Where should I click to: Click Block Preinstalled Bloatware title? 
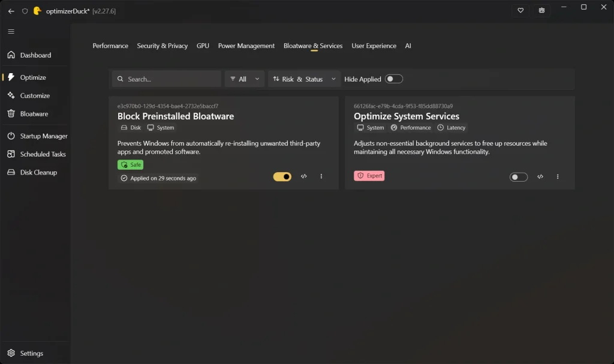(x=176, y=116)
